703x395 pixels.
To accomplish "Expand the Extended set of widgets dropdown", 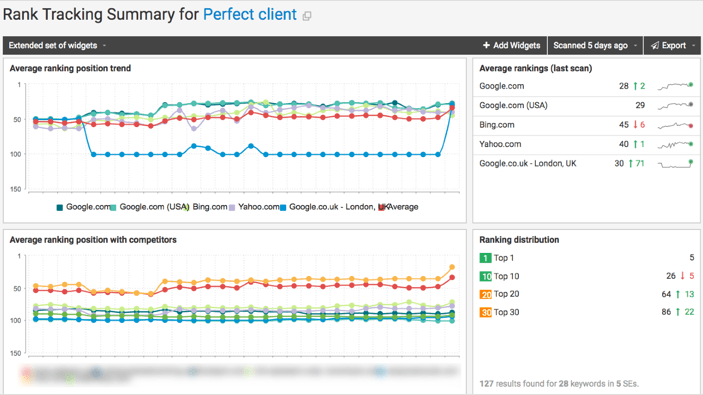I will tap(57, 45).
